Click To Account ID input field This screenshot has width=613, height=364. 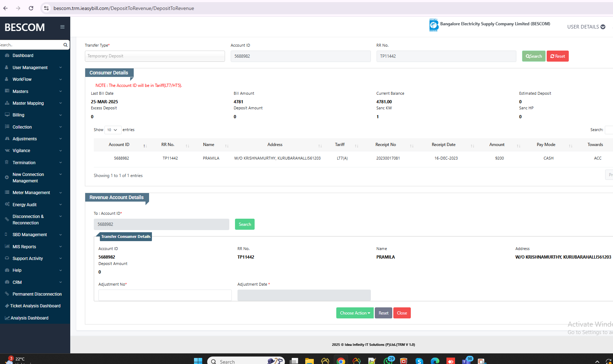tap(162, 224)
